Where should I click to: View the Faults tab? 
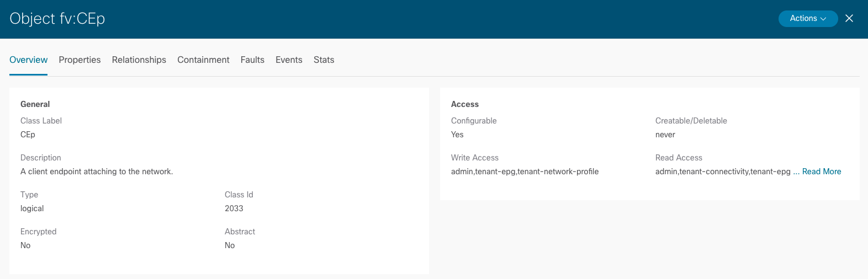(252, 60)
